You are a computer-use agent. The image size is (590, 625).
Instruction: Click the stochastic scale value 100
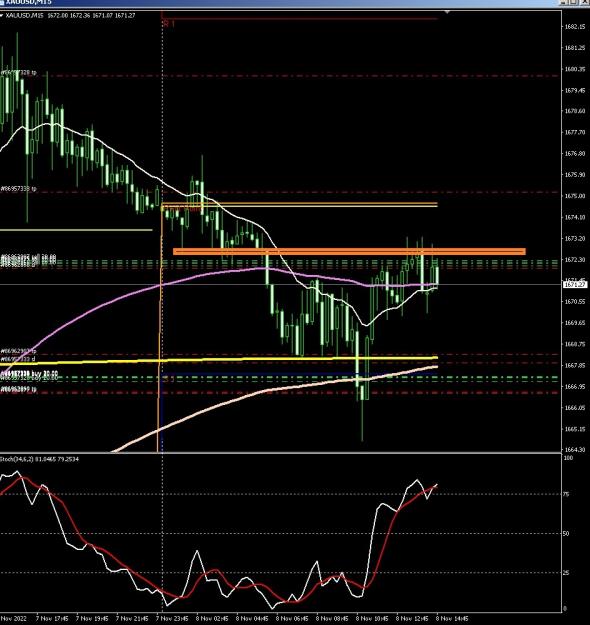pyautogui.click(x=569, y=458)
